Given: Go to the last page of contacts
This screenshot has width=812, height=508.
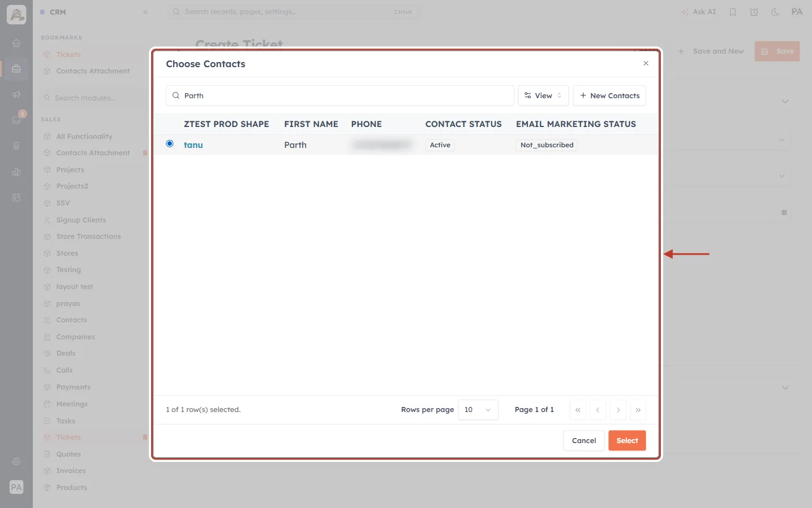Looking at the screenshot, I should pyautogui.click(x=638, y=410).
